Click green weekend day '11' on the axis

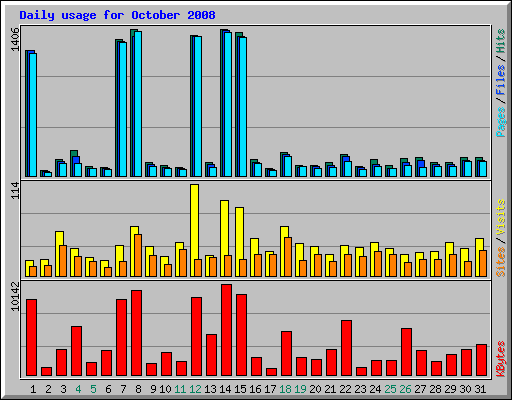[x=180, y=389]
